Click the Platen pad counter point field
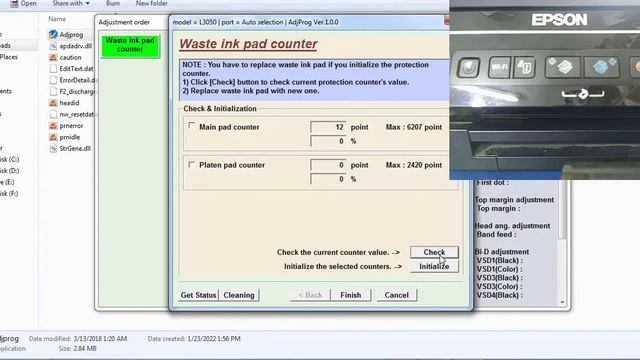The image size is (640, 360). tap(328, 165)
